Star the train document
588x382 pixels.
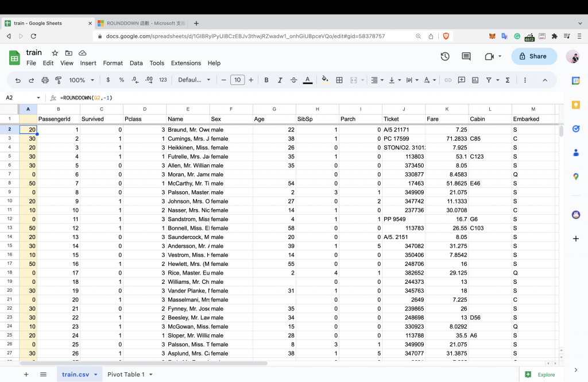tap(55, 53)
